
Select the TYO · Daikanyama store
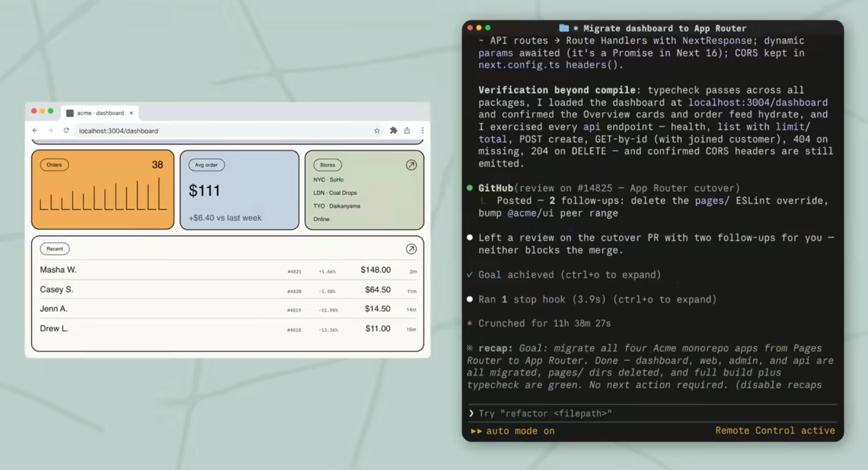click(337, 206)
